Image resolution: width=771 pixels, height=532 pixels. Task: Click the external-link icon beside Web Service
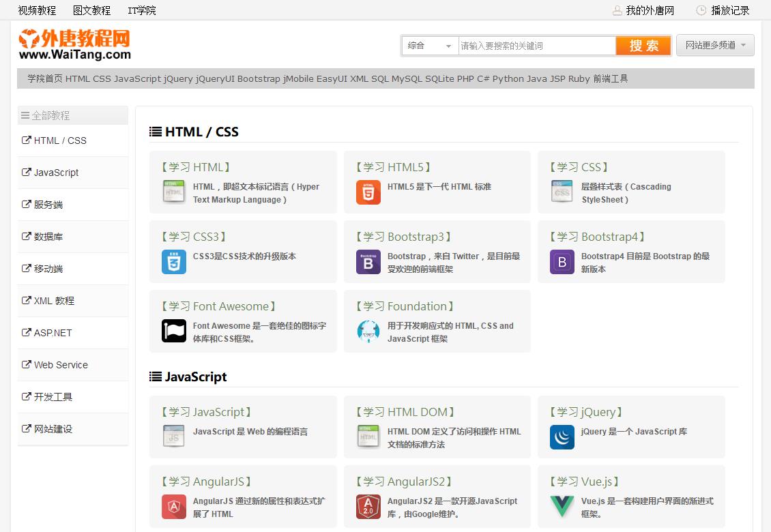coord(26,364)
